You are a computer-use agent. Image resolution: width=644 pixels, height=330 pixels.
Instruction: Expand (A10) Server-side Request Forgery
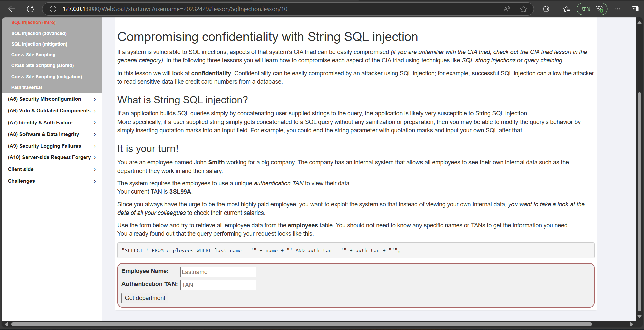[x=52, y=157]
